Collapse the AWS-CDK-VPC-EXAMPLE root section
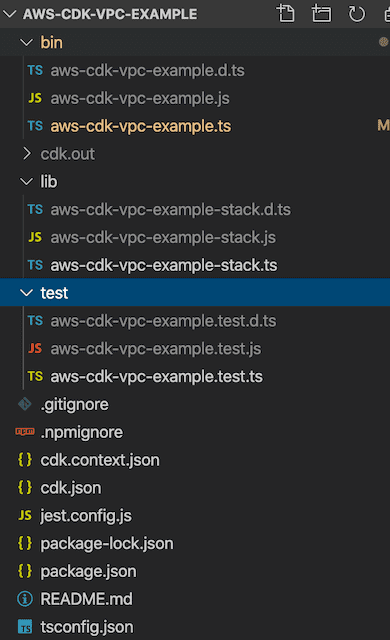 pos(9,14)
